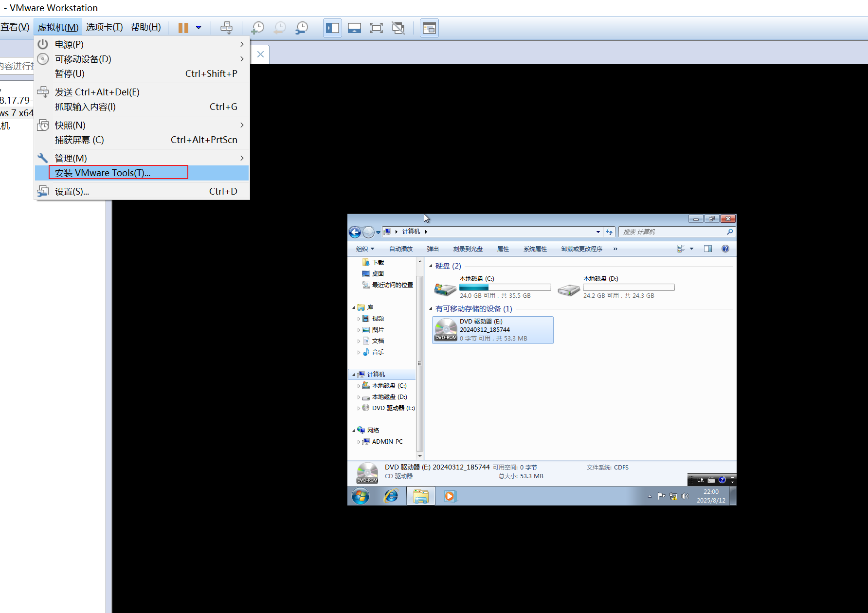Open the recent pages history dropdown
Image resolution: width=868 pixels, height=613 pixels.
click(x=378, y=233)
